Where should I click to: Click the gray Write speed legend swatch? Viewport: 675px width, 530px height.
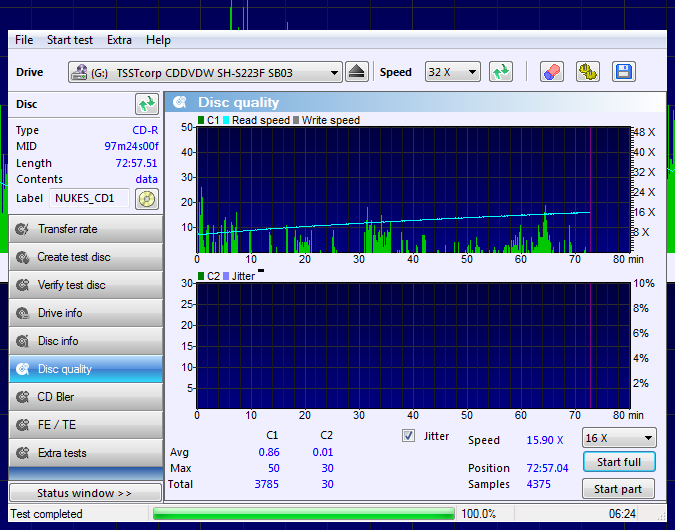[x=296, y=120]
